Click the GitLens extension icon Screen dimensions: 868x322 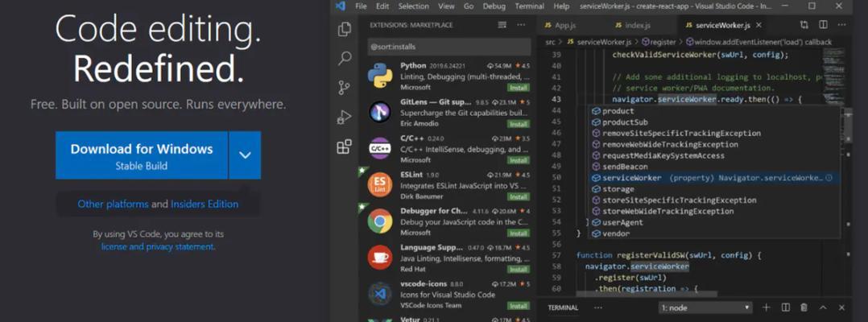tap(380, 113)
